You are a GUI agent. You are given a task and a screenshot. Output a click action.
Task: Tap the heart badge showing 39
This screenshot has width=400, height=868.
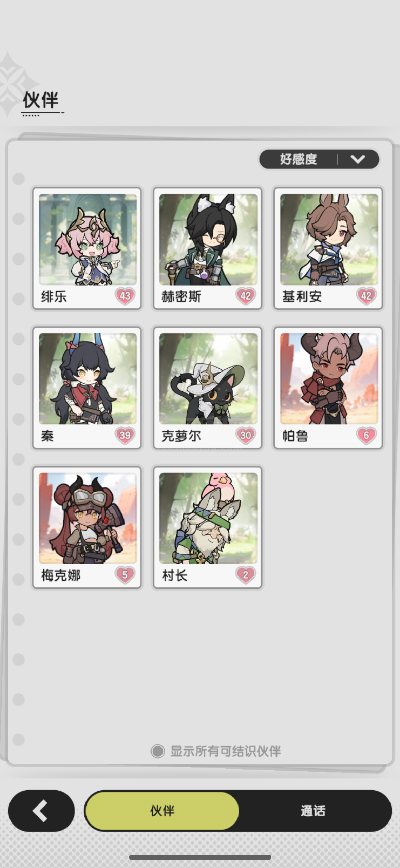[x=125, y=435]
